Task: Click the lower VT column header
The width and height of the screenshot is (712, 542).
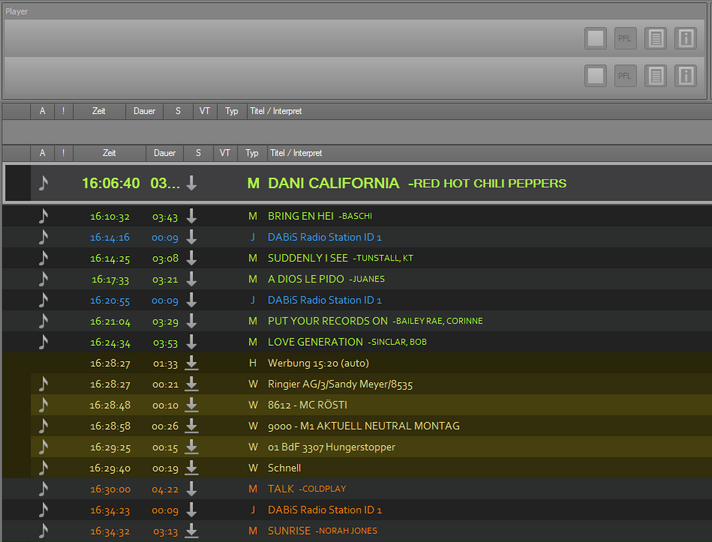Action: (225, 153)
